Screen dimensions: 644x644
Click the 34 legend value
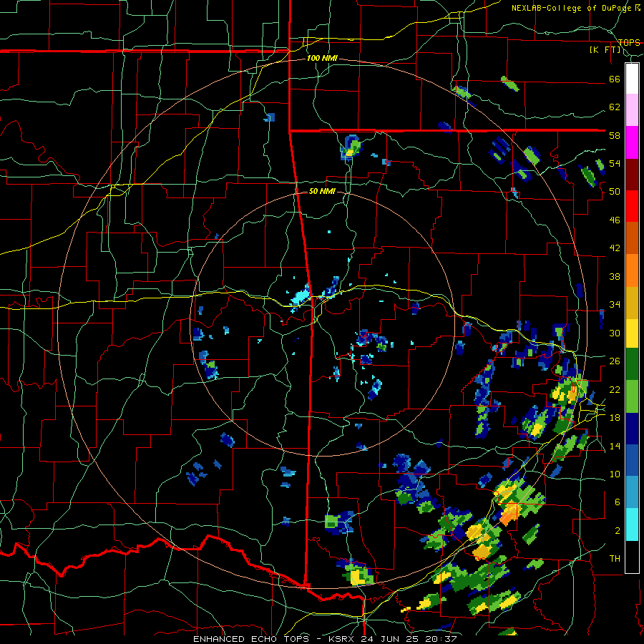click(x=615, y=304)
